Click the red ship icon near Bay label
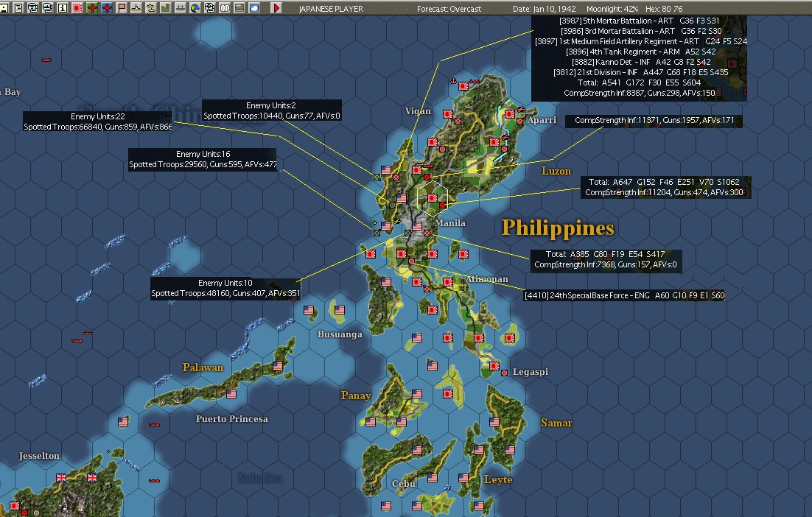This screenshot has width=812, height=517. tap(46, 60)
